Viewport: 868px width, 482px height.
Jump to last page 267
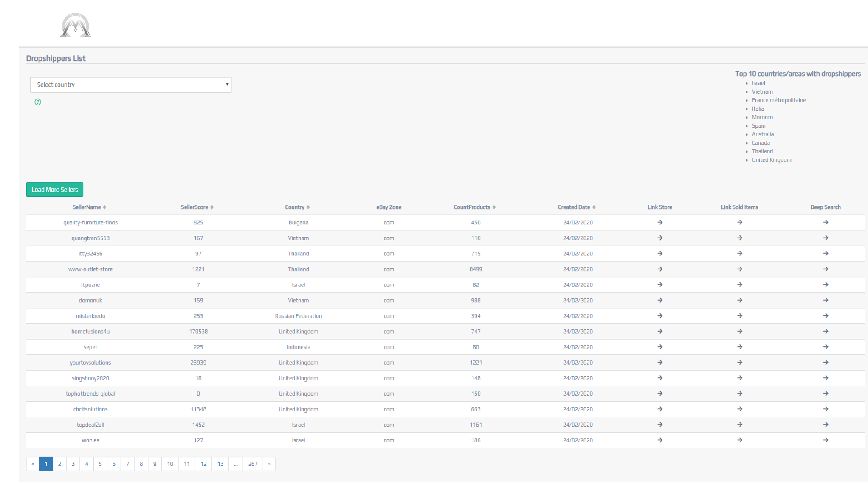pyautogui.click(x=253, y=464)
